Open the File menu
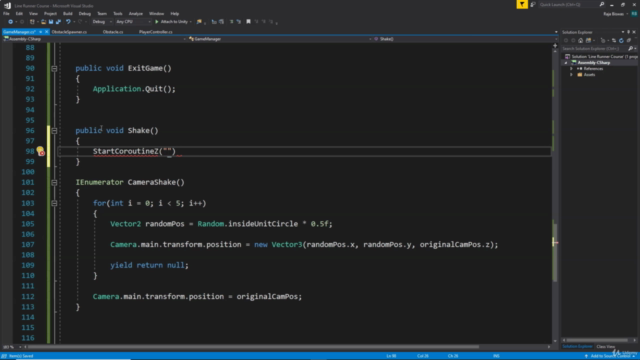This screenshot has height=360, width=640. click(6, 13)
